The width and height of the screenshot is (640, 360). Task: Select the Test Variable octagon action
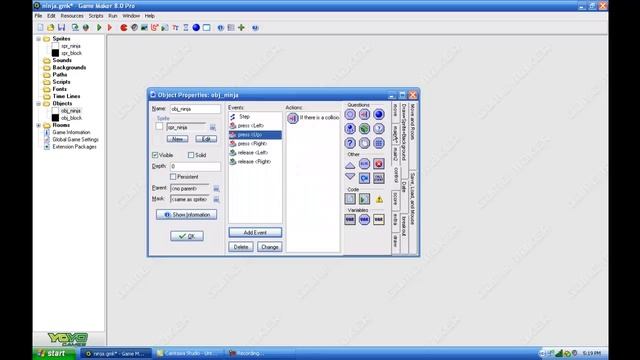pyautogui.click(x=364, y=220)
